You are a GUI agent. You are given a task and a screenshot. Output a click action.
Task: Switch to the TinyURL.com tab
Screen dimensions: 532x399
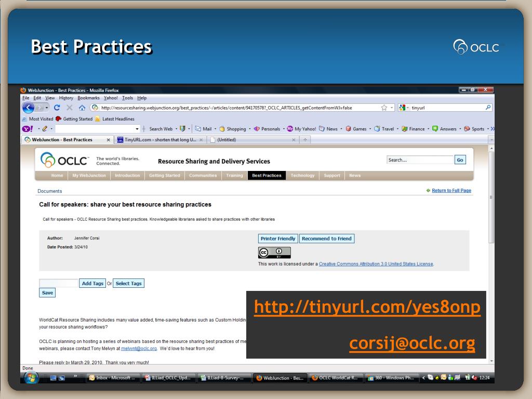[x=160, y=139]
